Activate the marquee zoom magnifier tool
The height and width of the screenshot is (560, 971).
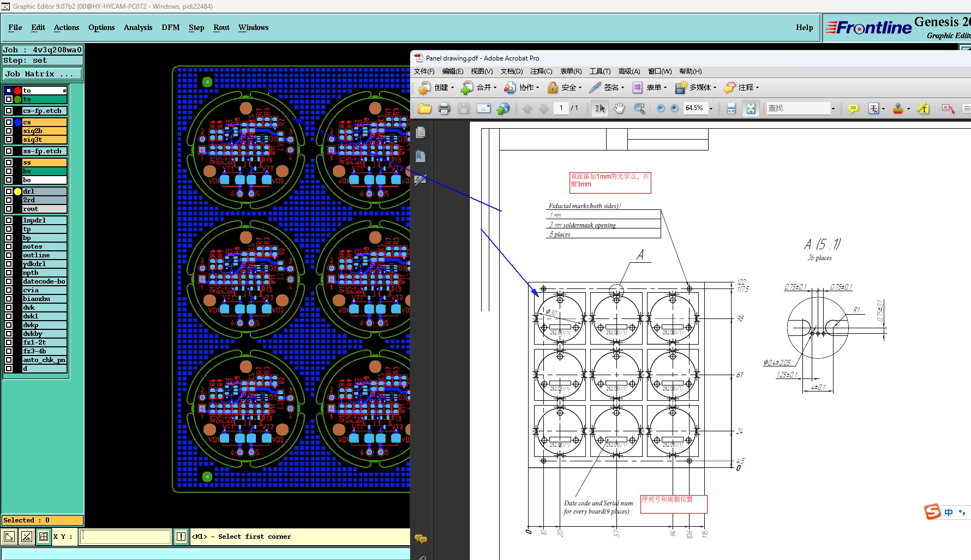pyautogui.click(x=639, y=109)
